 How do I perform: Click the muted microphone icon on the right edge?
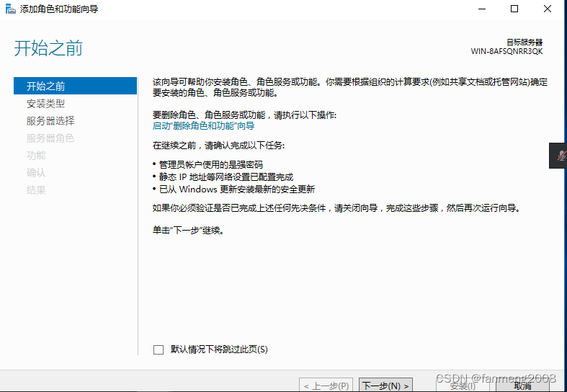coord(561,156)
